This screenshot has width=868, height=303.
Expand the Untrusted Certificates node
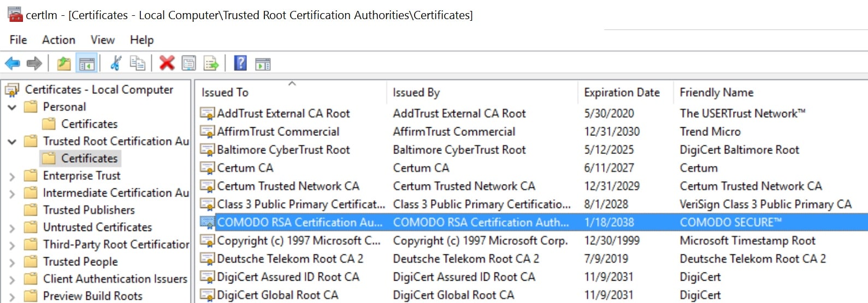[12, 228]
